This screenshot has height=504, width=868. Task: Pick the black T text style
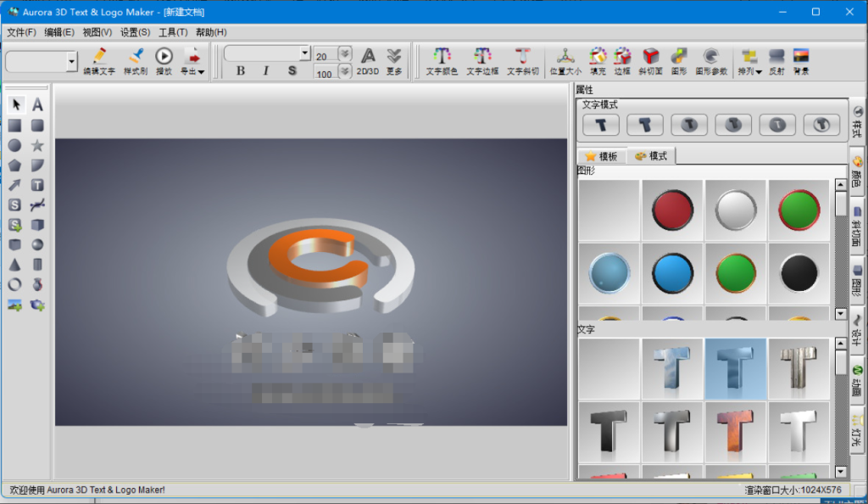click(609, 432)
